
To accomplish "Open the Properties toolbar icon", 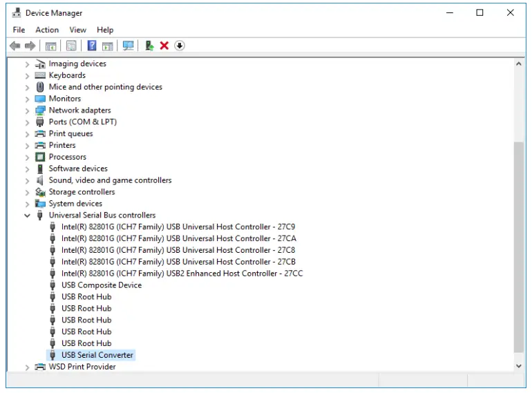I will click(x=71, y=46).
